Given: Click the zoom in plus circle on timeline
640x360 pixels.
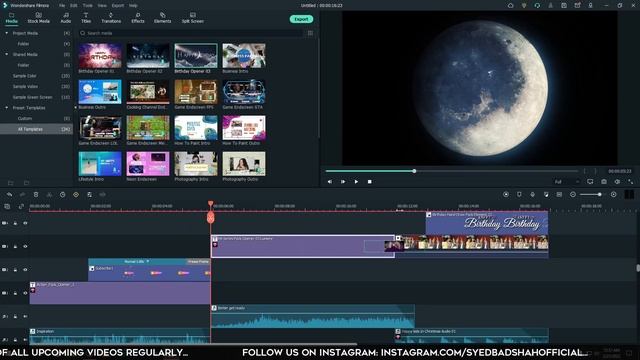Looking at the screenshot, I should pos(613,195).
